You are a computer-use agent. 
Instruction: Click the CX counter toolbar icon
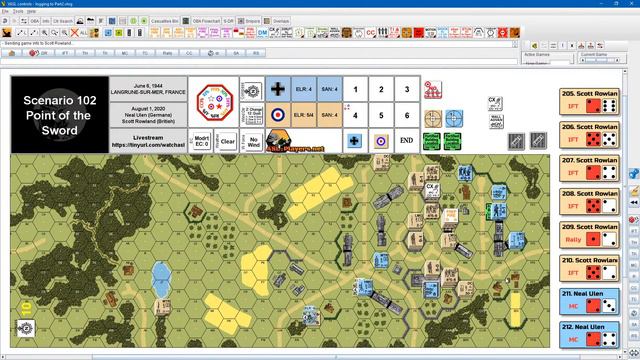[274, 33]
